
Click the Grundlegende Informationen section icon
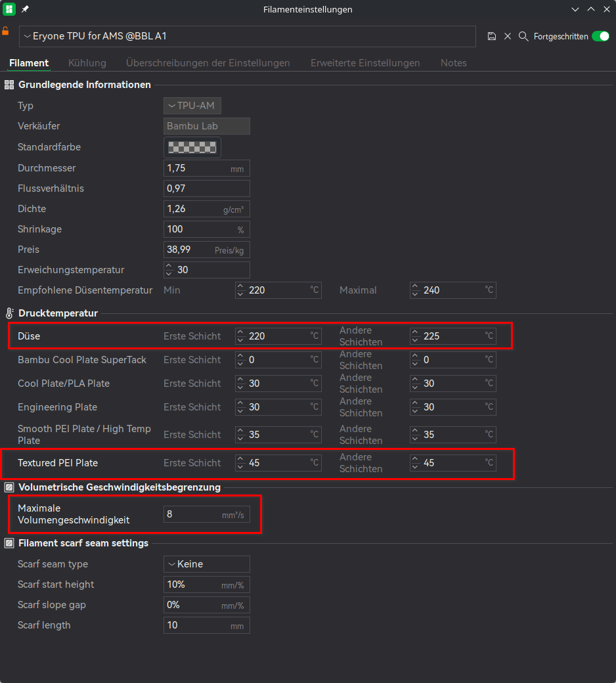click(x=9, y=85)
